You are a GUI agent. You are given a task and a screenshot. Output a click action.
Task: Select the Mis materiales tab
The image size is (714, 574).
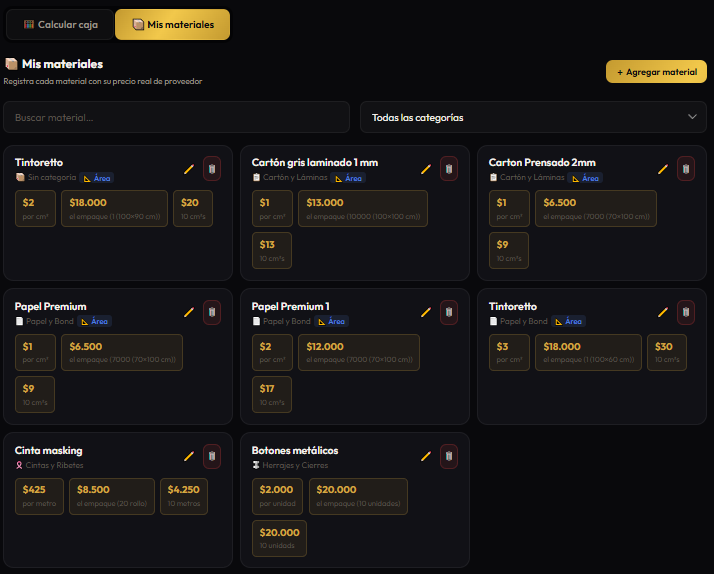(173, 25)
